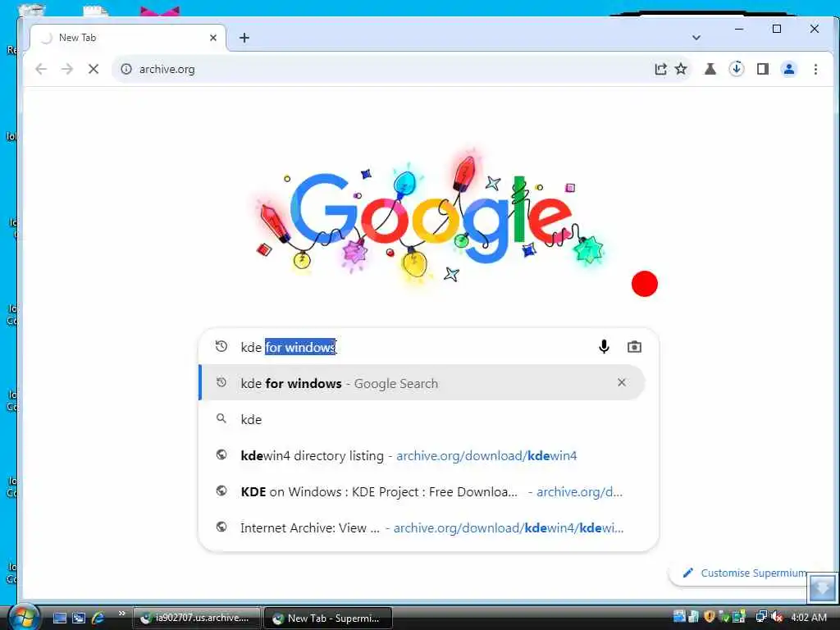Open a new tab with the plus button
This screenshot has width=840, height=630.
coord(244,38)
